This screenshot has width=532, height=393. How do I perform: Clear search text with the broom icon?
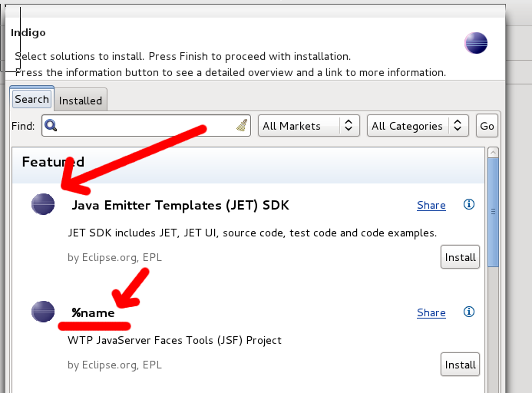click(242, 125)
